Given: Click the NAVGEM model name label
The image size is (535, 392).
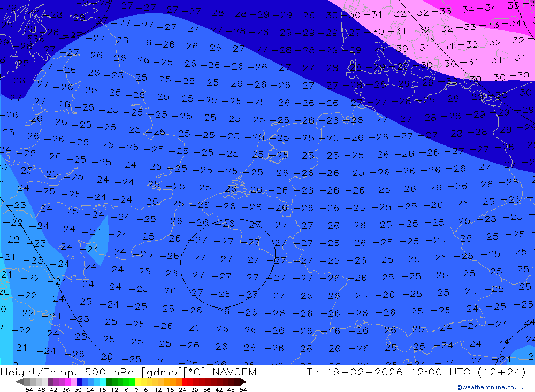Looking at the screenshot, I should point(234,372).
